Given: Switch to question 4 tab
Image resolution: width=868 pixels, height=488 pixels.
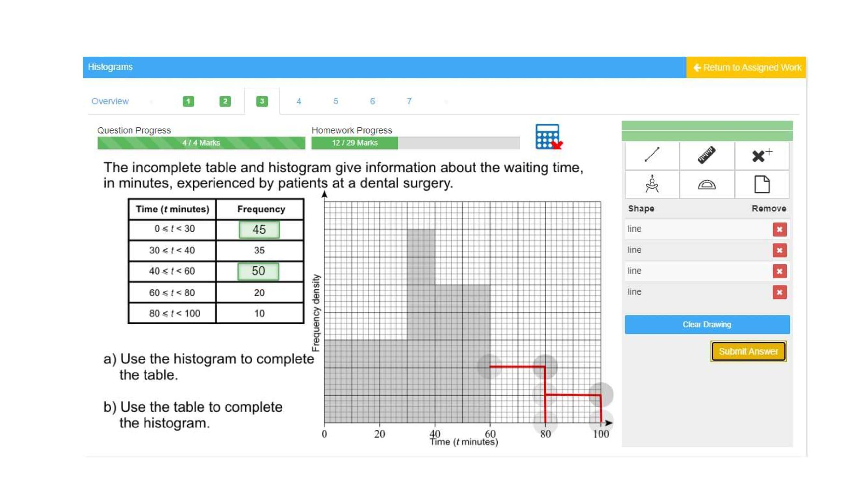Looking at the screenshot, I should (298, 101).
